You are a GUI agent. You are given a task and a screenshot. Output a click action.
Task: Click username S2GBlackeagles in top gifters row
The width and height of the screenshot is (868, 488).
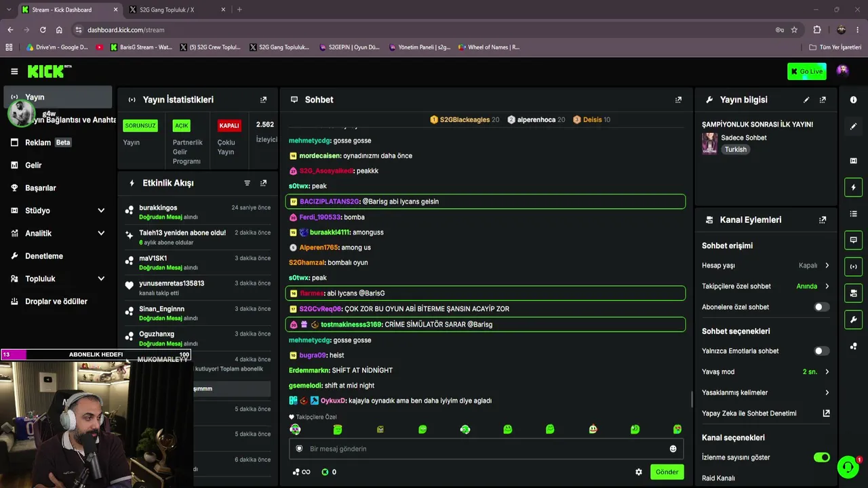[x=465, y=119]
